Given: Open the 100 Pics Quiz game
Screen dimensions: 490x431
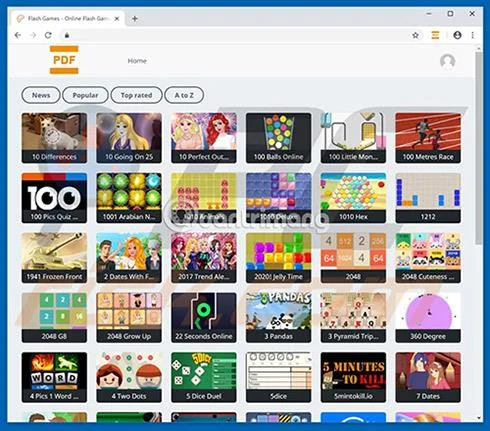Looking at the screenshot, I should [x=54, y=198].
